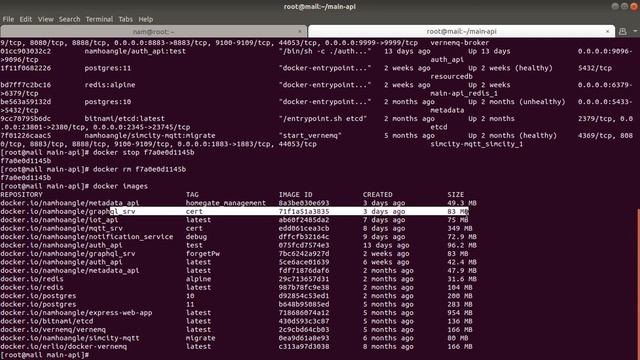Open the View menu

pos(46,19)
